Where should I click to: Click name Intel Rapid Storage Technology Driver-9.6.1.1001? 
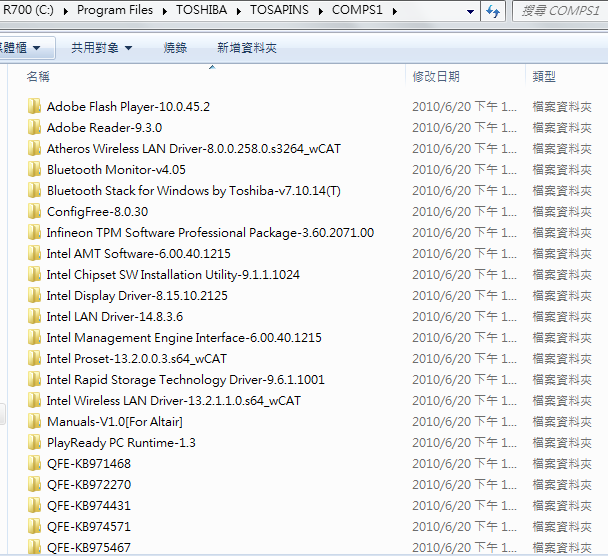(185, 380)
